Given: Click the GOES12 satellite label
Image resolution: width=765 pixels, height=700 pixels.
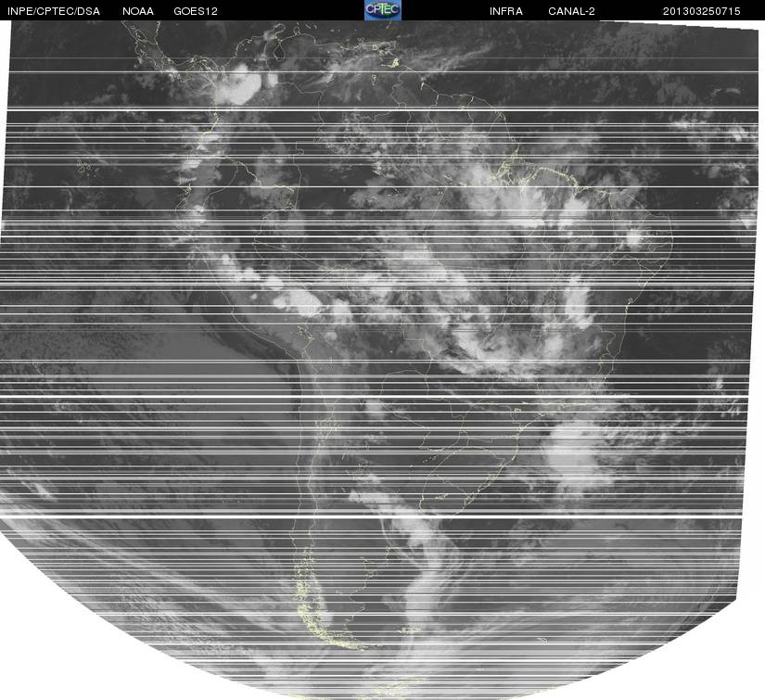Looking at the screenshot, I should (196, 11).
